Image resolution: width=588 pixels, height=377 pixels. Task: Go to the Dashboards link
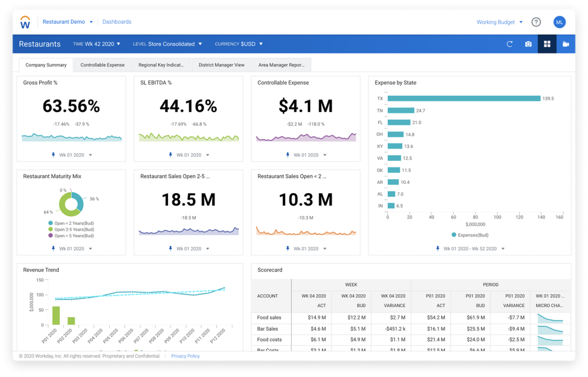(x=116, y=22)
